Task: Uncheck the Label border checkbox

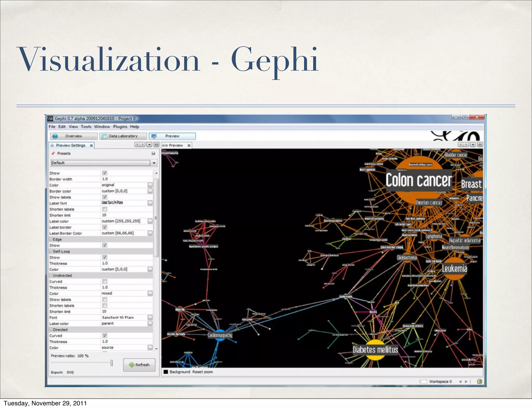Action: (105, 227)
